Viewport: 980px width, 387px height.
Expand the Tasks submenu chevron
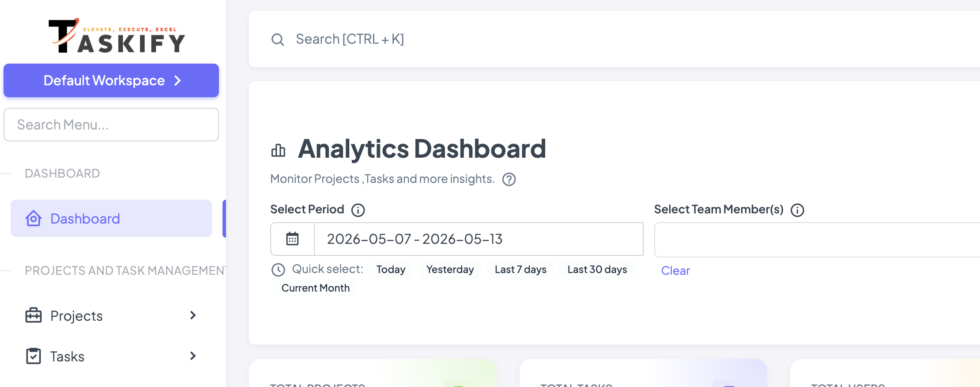192,356
